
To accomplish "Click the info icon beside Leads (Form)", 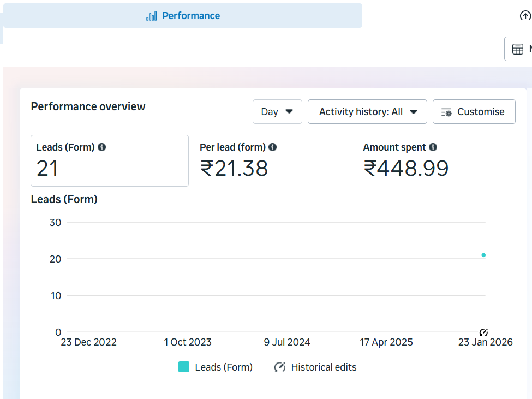I will click(102, 147).
